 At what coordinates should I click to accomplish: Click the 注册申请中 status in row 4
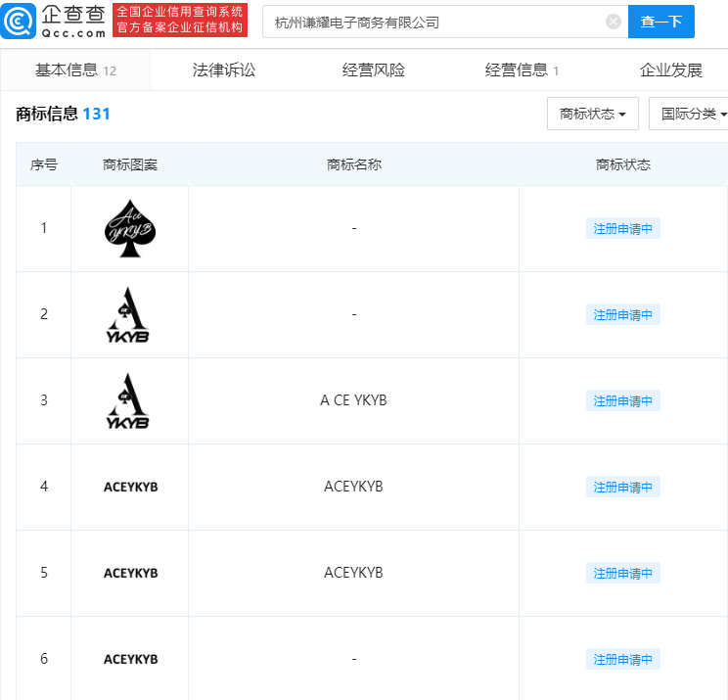click(623, 487)
